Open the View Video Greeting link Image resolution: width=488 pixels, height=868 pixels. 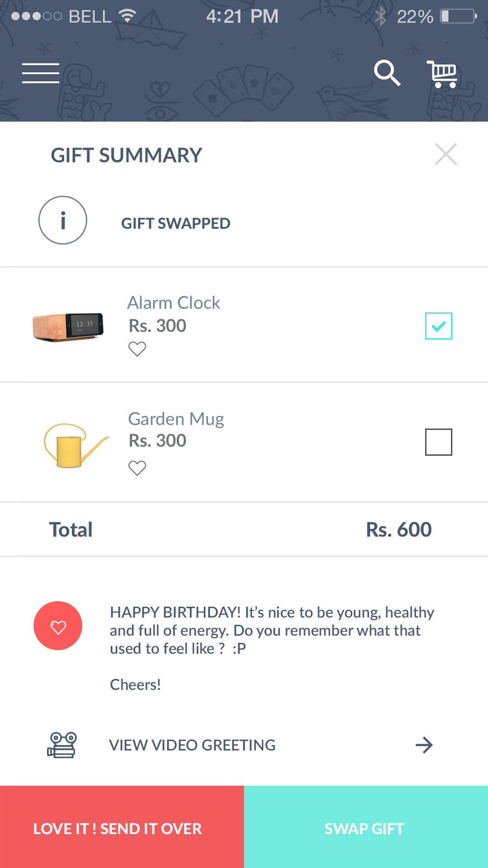tap(192, 745)
